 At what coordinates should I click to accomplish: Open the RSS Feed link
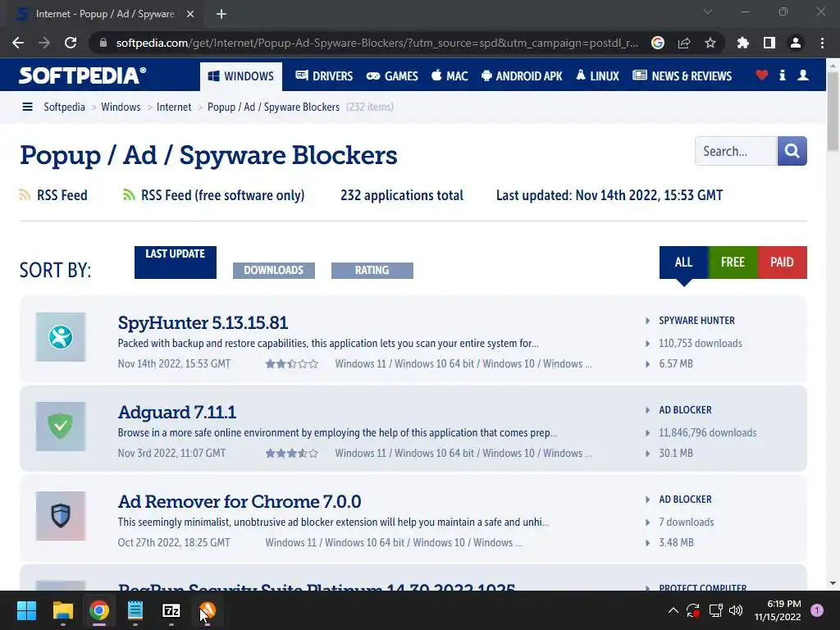[x=53, y=195]
